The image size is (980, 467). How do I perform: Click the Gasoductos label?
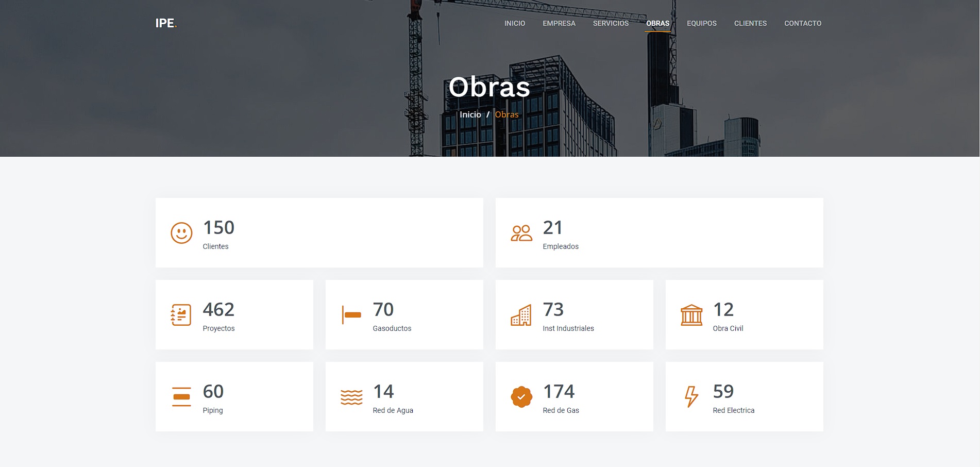click(x=392, y=328)
